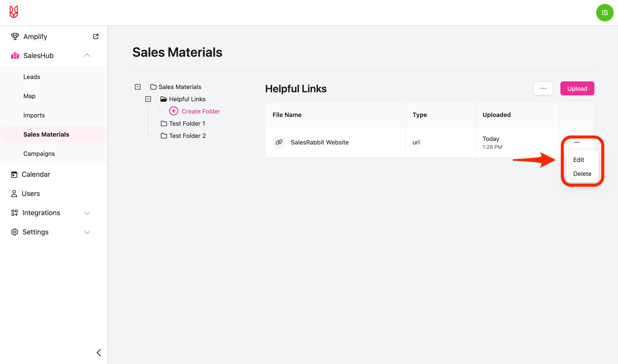Click the SalesRabbit logo icon
Screen dimensions: 618x364
14,12
